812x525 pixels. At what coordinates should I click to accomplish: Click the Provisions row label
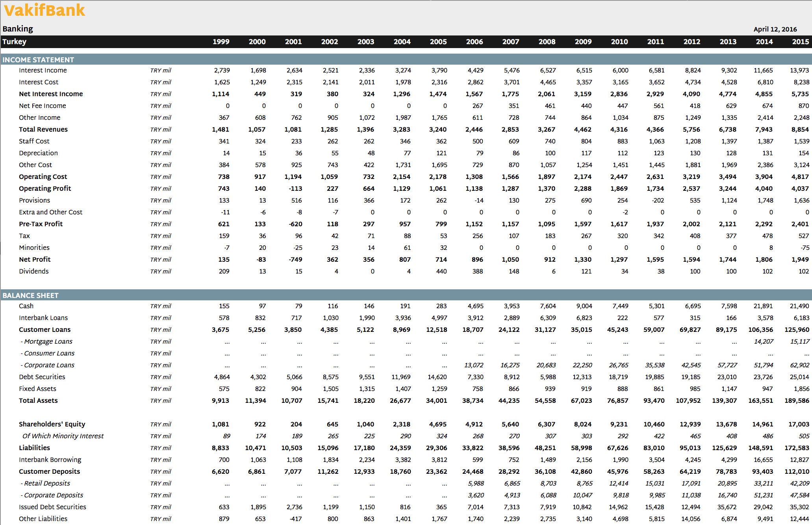(35, 200)
